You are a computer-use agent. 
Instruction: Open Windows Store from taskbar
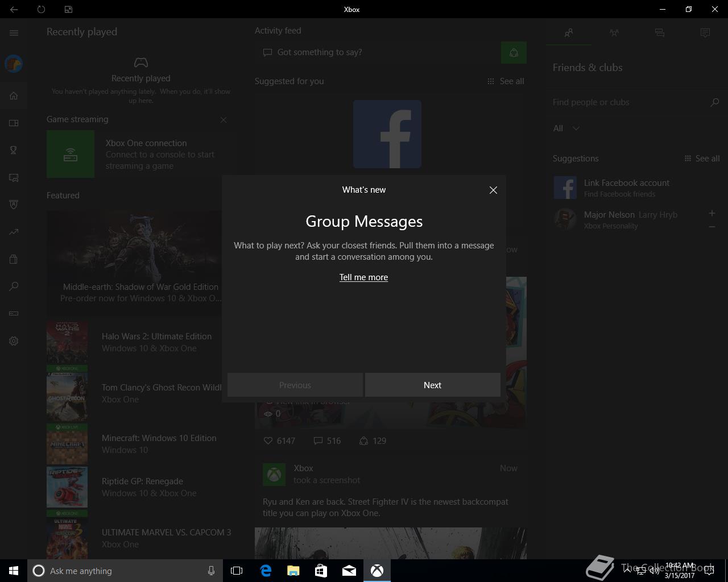321,571
